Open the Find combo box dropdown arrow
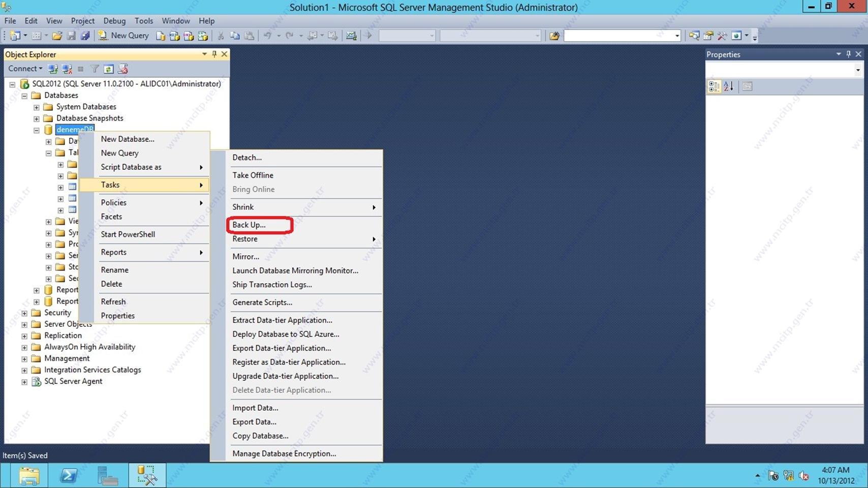Image resolution: width=868 pixels, height=488 pixels. tap(677, 36)
